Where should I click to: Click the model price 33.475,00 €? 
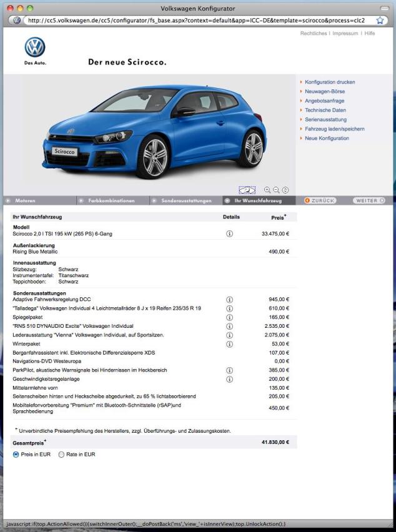click(x=275, y=234)
